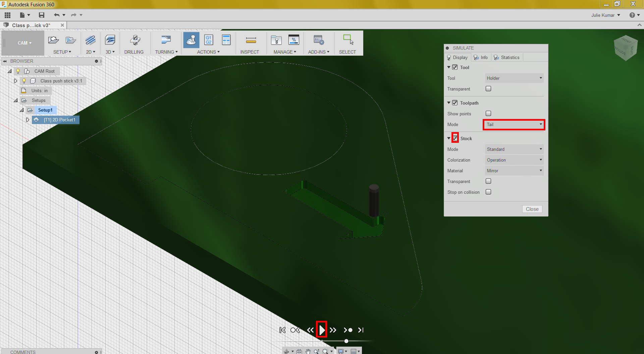The height and width of the screenshot is (354, 644).
Task: Open the ACTIONS menu
Action: coord(208,52)
